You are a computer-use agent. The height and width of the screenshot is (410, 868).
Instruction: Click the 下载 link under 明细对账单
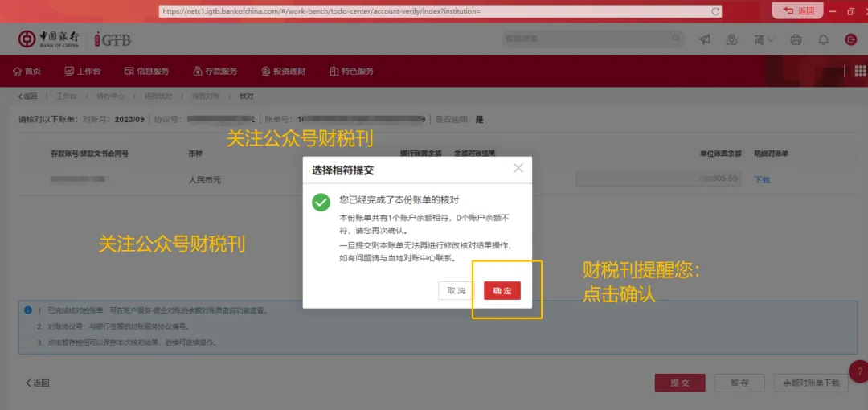click(762, 179)
